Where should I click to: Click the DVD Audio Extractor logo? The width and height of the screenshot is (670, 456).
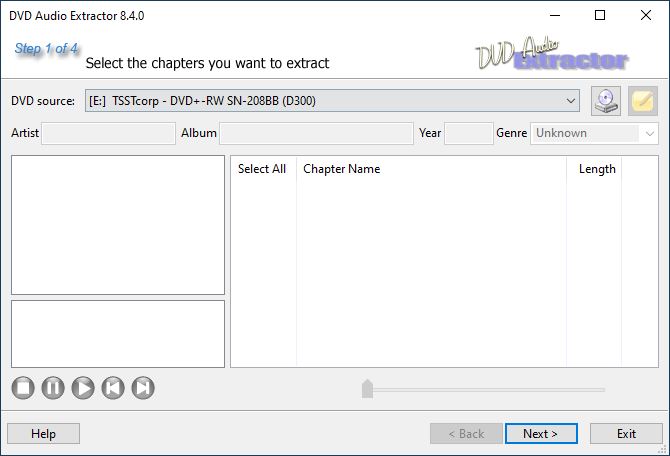[552, 53]
